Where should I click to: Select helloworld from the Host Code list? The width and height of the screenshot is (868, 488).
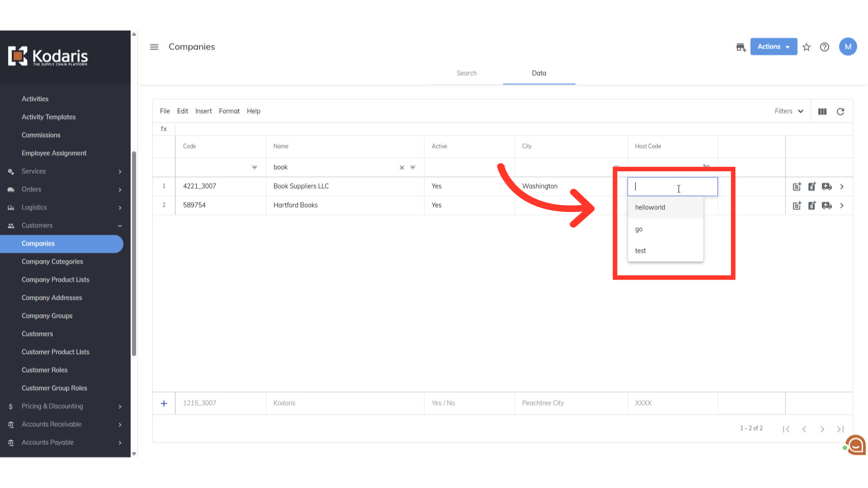650,207
